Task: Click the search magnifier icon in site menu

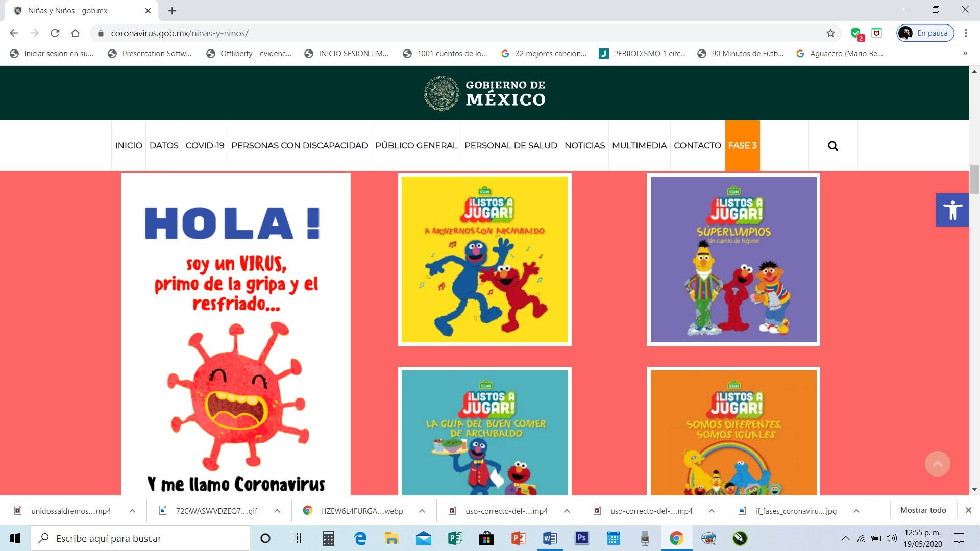Action: pos(832,146)
